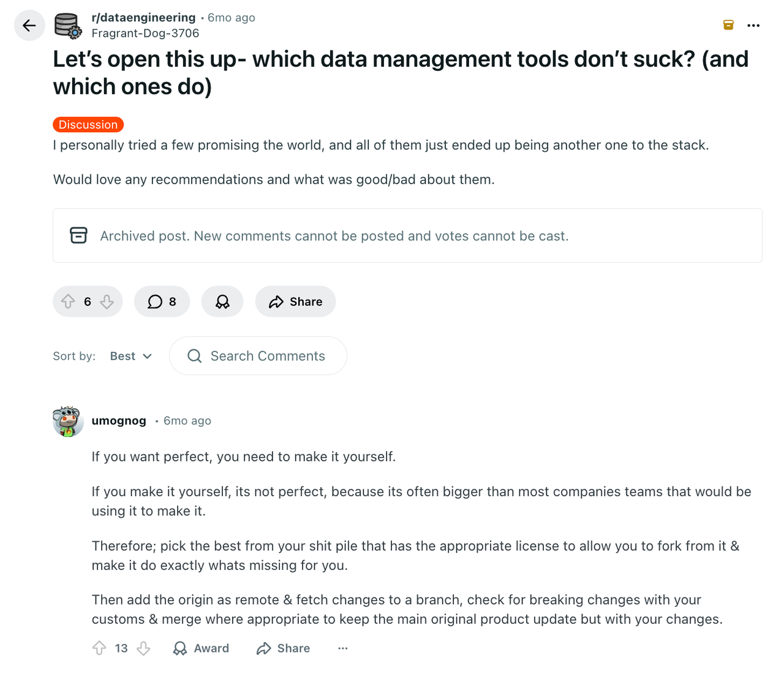This screenshot has width=784, height=677.
Task: Visit the r/dataengineering community page
Action: click(143, 17)
